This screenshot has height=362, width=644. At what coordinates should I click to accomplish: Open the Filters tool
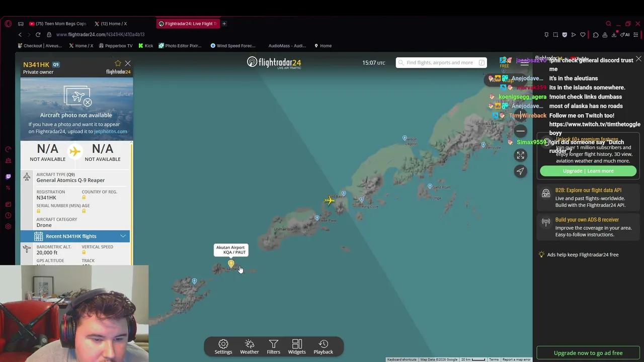[274, 347]
